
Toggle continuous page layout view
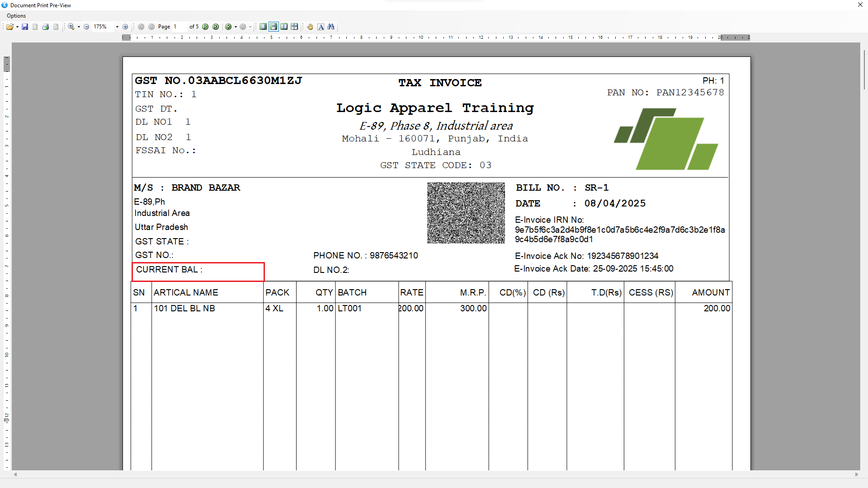(x=274, y=27)
